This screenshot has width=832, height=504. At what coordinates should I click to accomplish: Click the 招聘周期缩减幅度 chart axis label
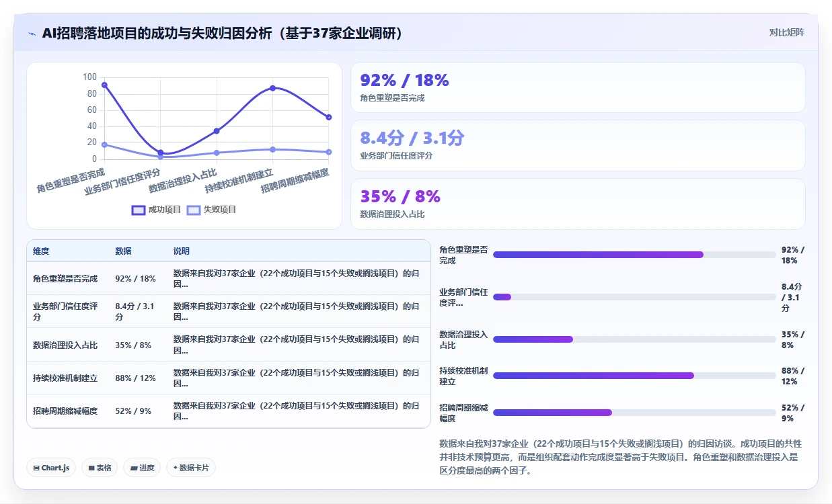295,180
